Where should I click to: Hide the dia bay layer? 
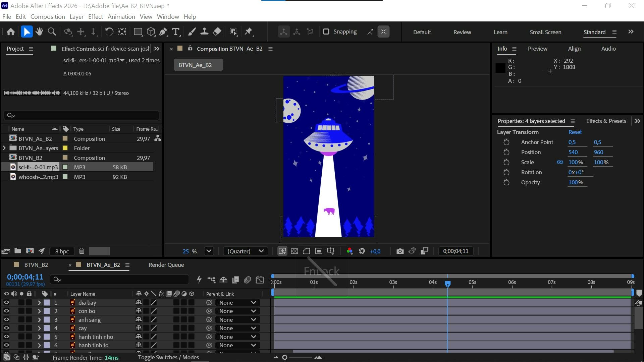point(6,302)
